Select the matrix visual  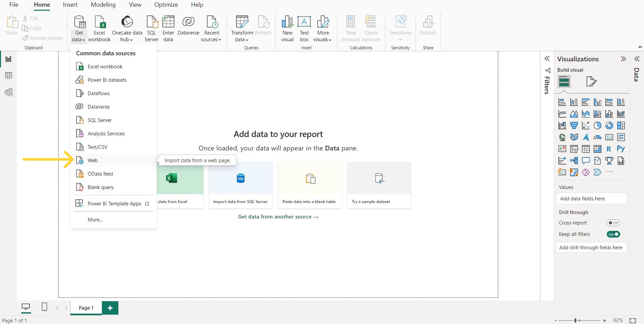(597, 149)
